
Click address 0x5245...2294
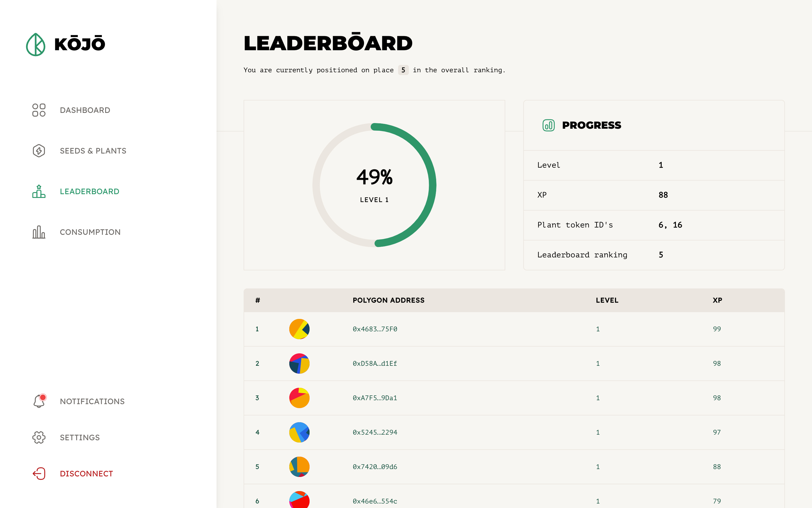click(375, 432)
